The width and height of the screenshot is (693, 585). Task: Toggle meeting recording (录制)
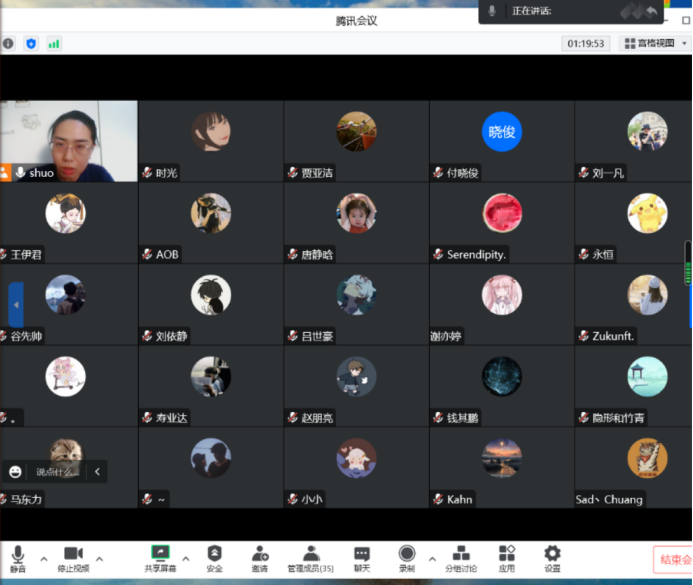coord(407,557)
